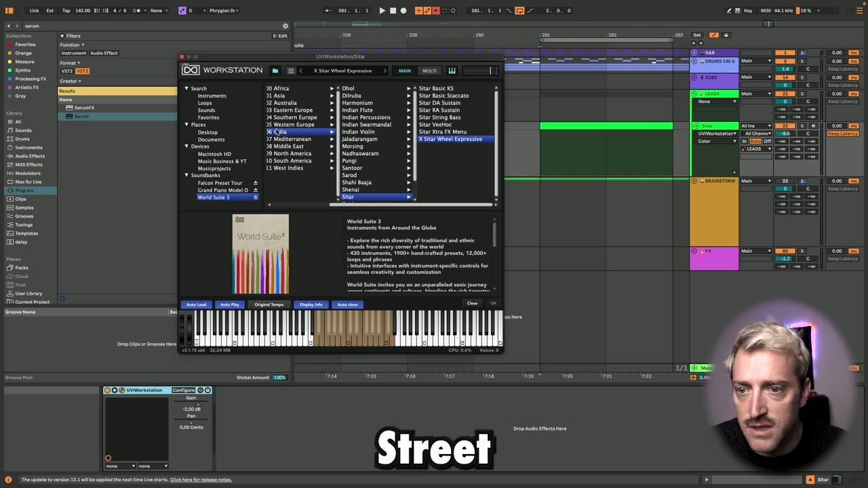
Task: Unfold UVIWorkstation device parameters arrow
Action: coord(114,390)
